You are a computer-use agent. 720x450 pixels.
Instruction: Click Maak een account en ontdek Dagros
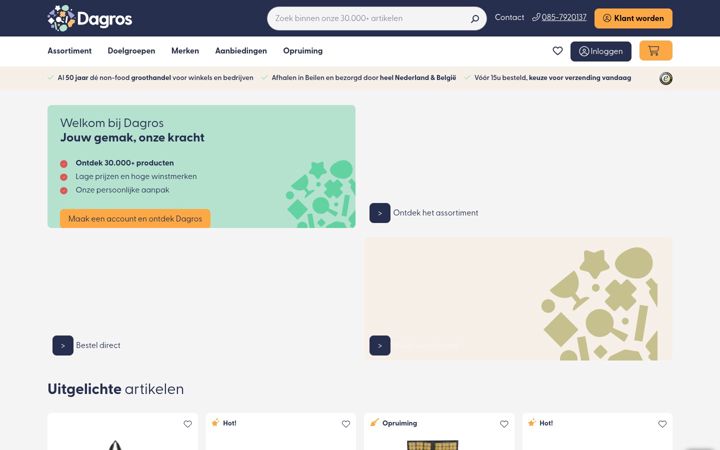coord(135,219)
